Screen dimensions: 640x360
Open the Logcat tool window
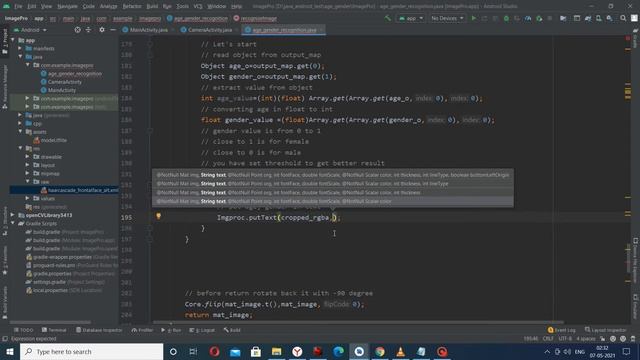[x=202, y=330]
